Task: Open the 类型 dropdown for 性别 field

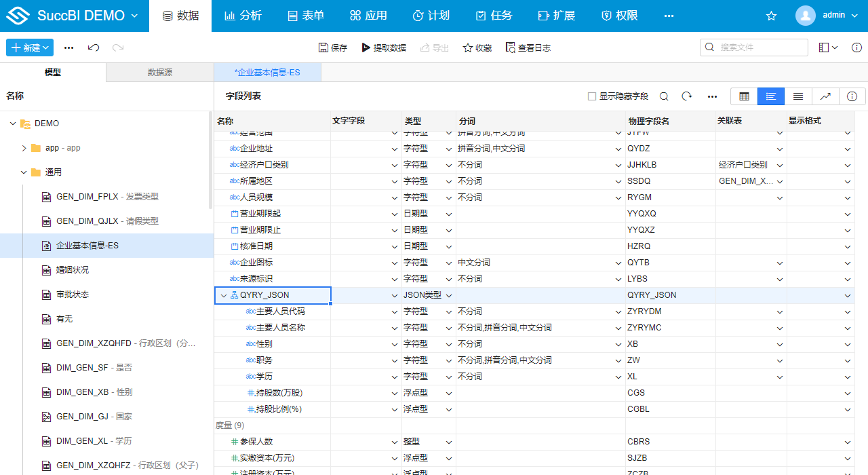Action: (447, 343)
